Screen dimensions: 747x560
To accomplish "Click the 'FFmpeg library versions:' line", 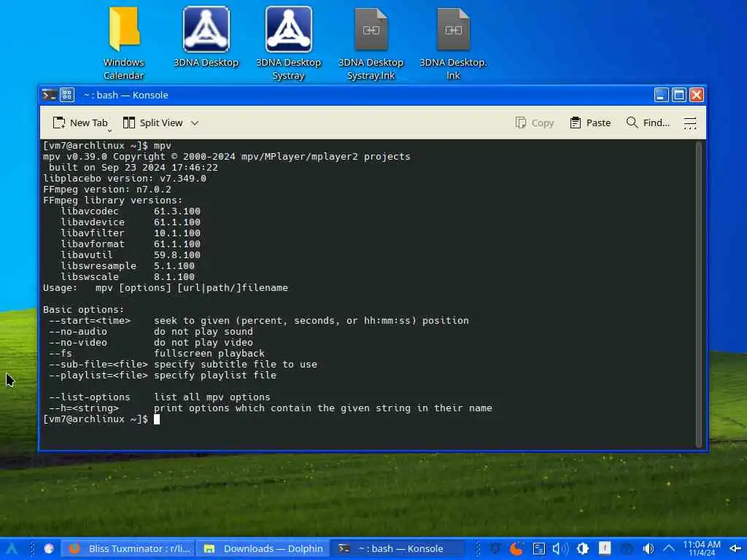I will click(112, 201).
